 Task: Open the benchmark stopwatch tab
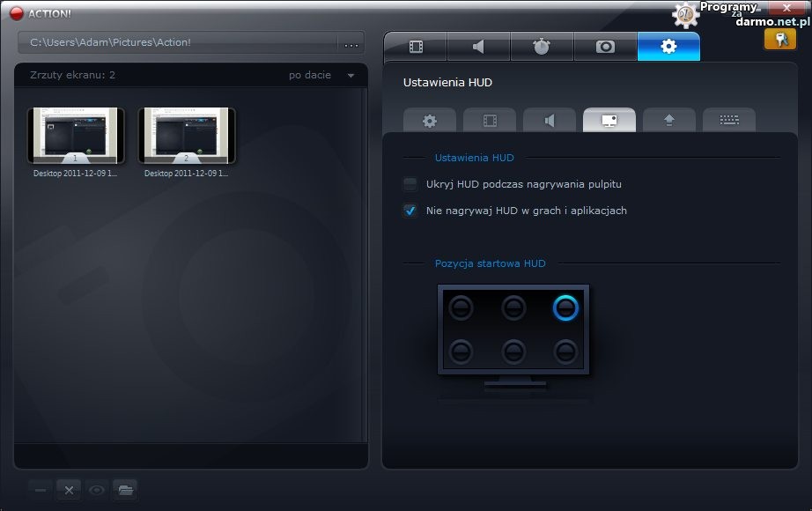click(x=542, y=47)
